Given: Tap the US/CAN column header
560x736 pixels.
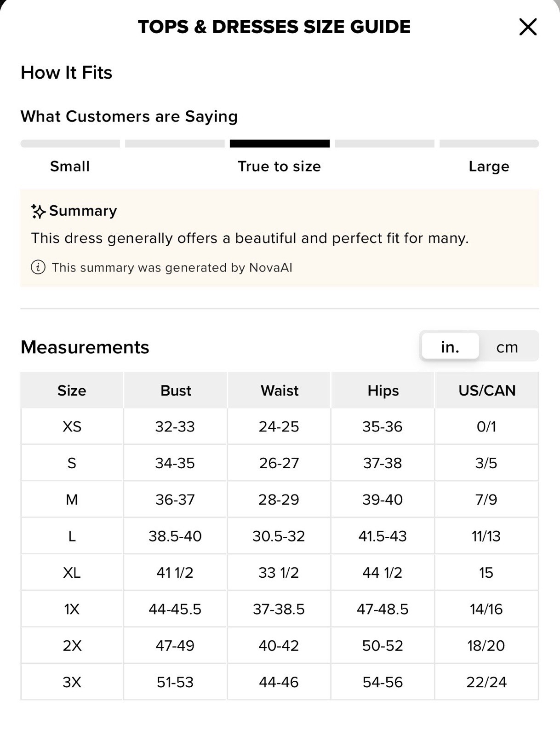Looking at the screenshot, I should pos(487,391).
